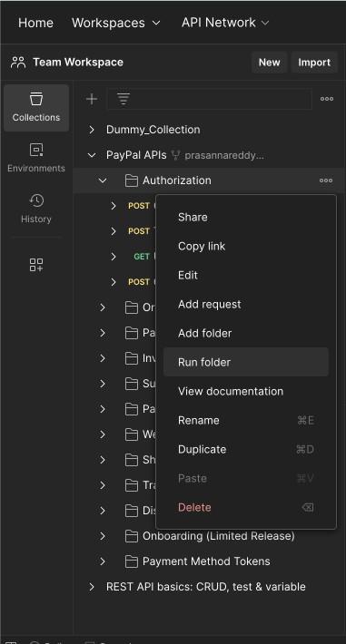
Task: Expand Onboarding (Limited Release) folder chevron
Action: pyautogui.click(x=103, y=536)
